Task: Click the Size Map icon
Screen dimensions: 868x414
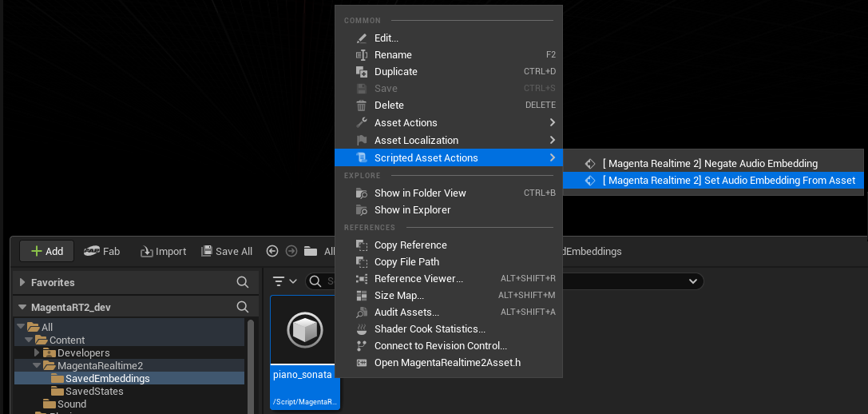Action: [362, 296]
